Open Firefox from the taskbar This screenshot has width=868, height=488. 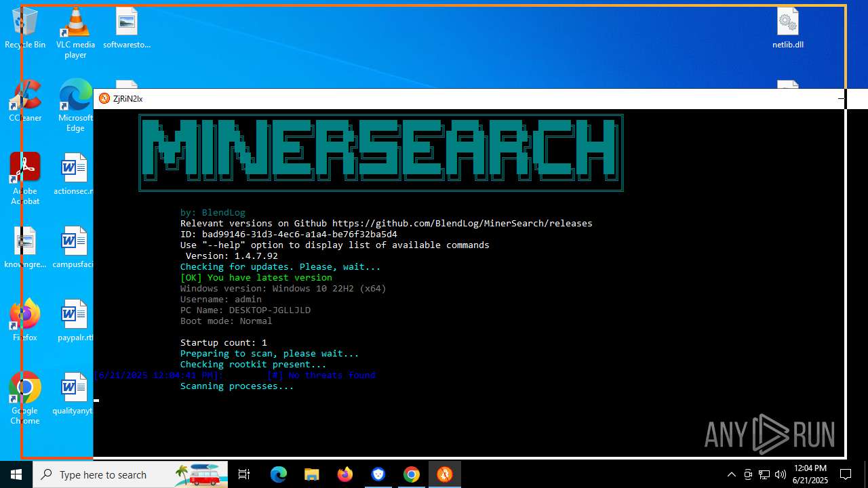pyautogui.click(x=344, y=474)
